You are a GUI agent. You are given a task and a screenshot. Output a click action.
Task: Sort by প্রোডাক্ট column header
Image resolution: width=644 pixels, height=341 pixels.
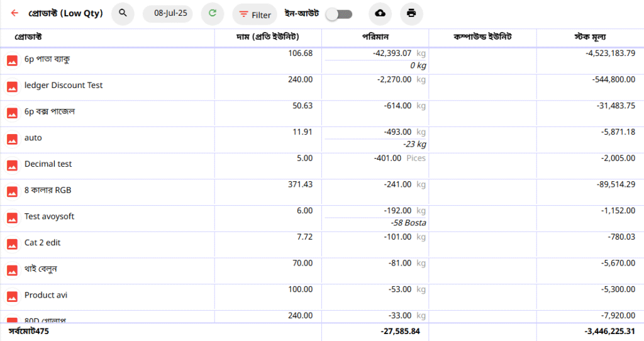coord(28,37)
